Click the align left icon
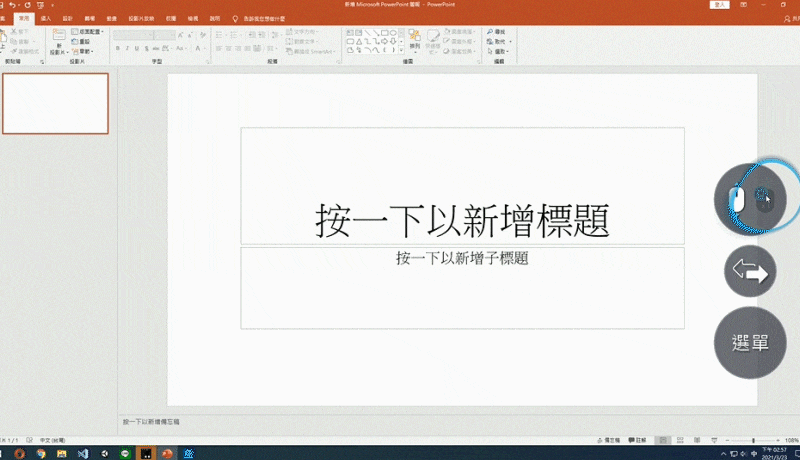 point(218,48)
